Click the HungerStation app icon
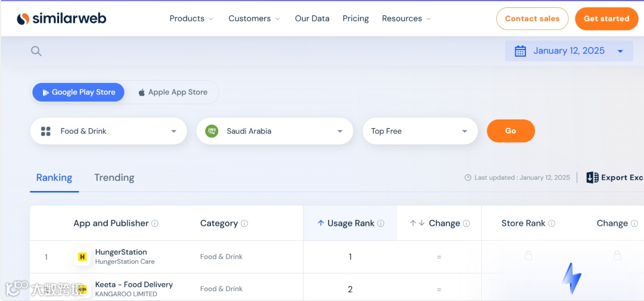Viewport: 644px width, 301px height. point(82,257)
